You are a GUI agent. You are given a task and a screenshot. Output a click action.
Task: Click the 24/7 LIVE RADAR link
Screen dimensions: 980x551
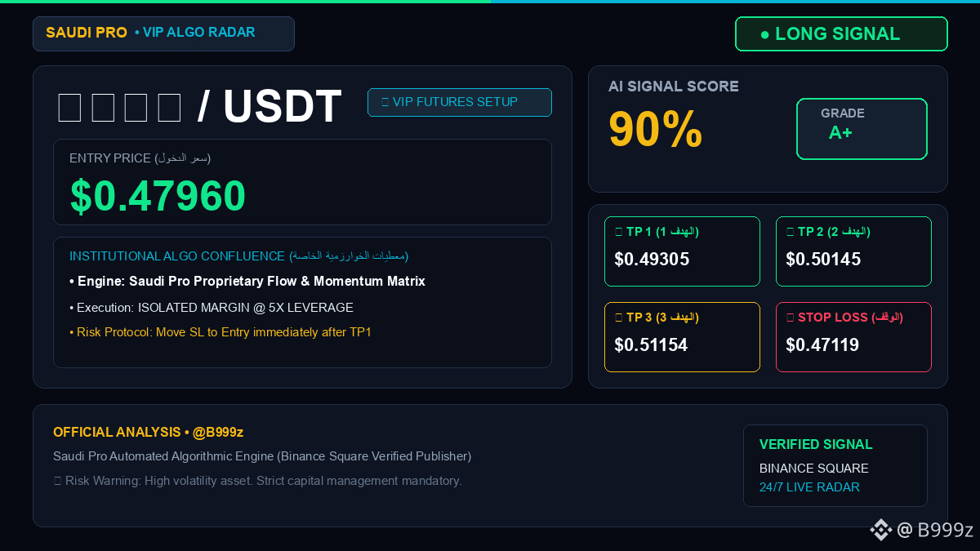pyautogui.click(x=809, y=487)
